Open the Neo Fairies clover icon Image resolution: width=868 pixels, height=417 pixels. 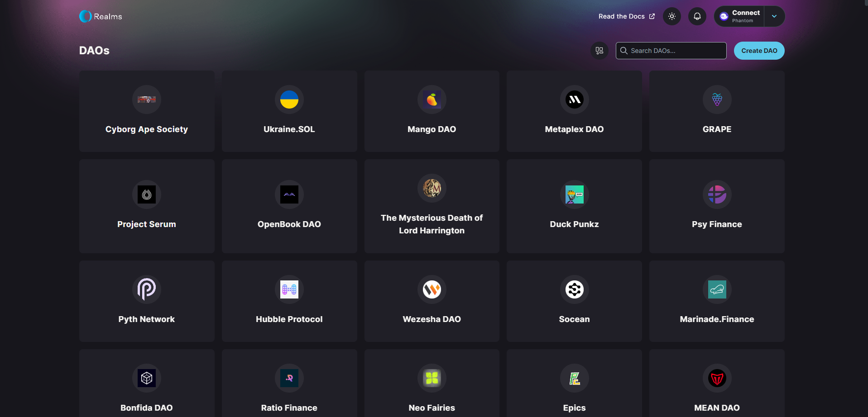point(432,378)
